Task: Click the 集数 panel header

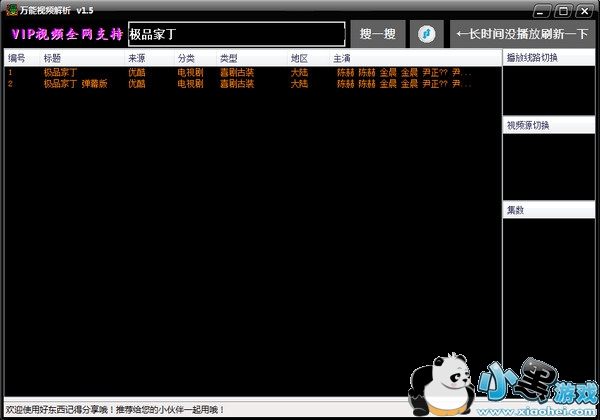Action: tap(549, 210)
